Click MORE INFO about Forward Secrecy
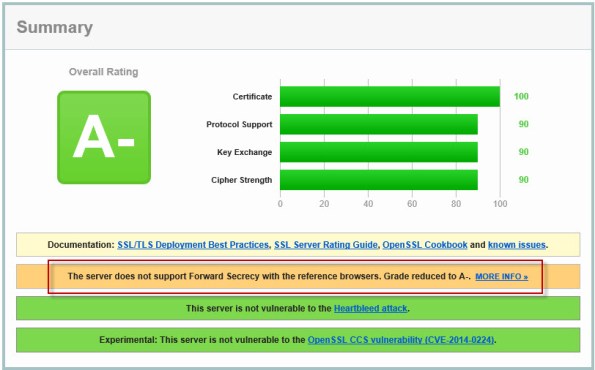Image resolution: width=595 pixels, height=370 pixels. [501, 277]
